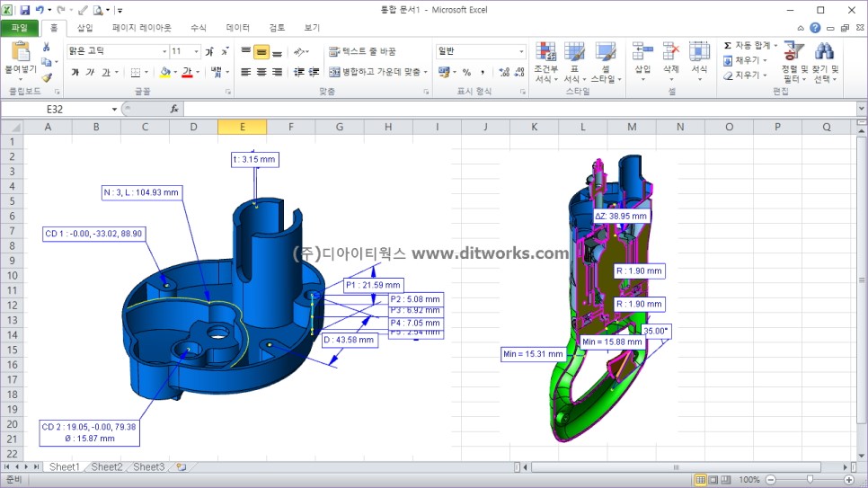Viewport: 868px width, 488px height.
Task: Click the Cut scissors icon
Action: [47, 48]
